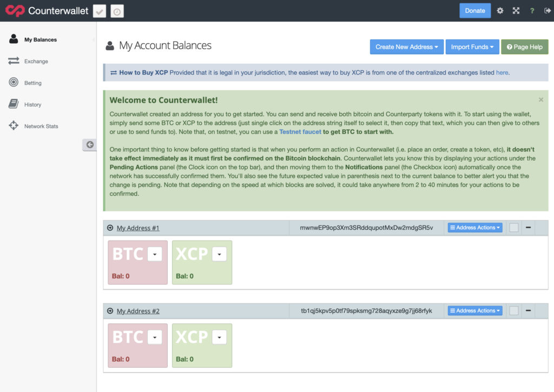Open Address Actions for My Address #2
The image size is (554, 392).
475,311
